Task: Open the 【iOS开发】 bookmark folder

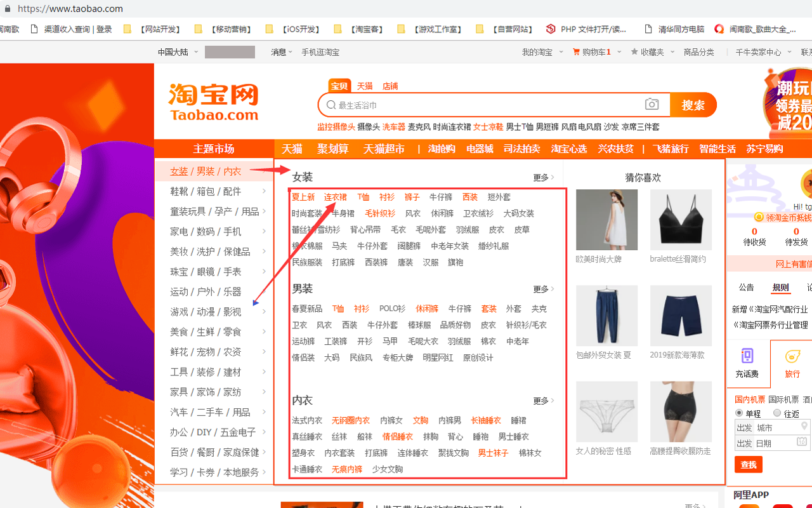Action: point(294,29)
